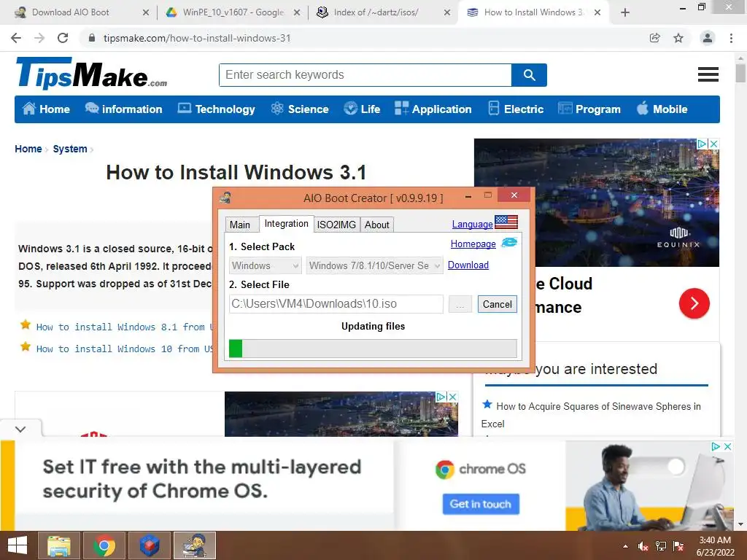Open the Electric navigation item
This screenshot has width=747, height=560.
click(x=516, y=109)
